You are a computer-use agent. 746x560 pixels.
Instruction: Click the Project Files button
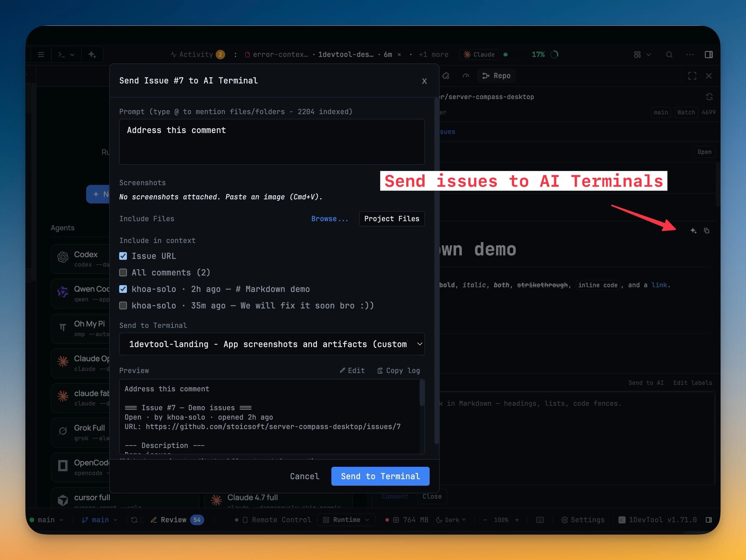click(392, 219)
